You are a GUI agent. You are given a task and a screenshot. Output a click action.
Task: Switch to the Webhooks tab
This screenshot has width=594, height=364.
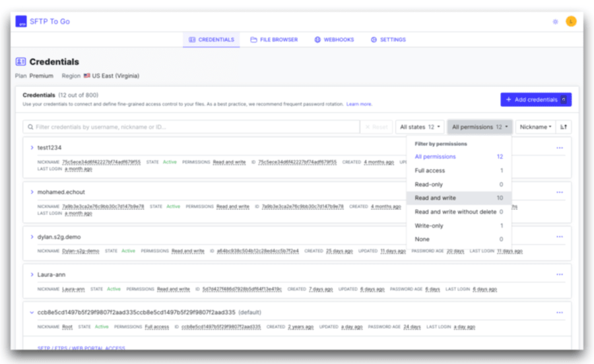point(334,40)
